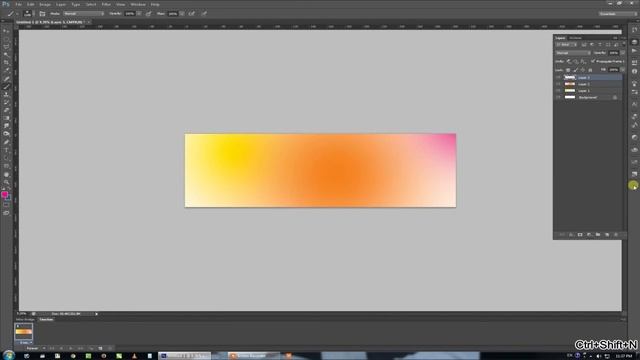Open VLC from the taskbar

coord(134,356)
